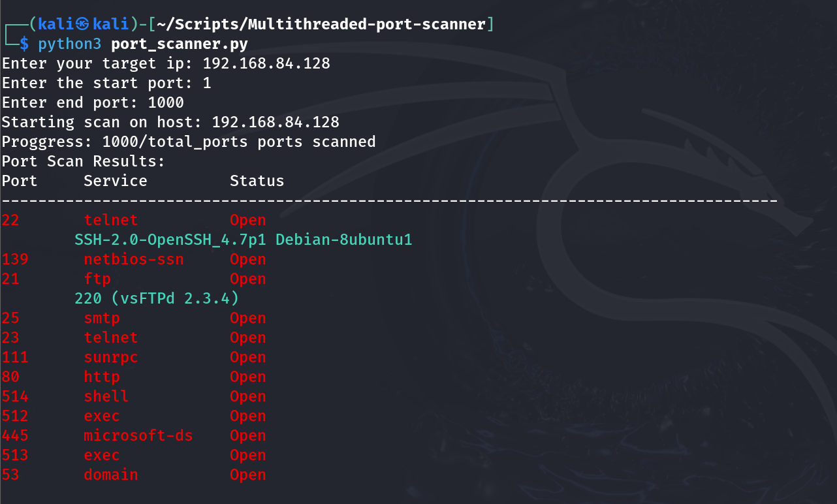Click the microsoft-ds service entry

point(138,435)
